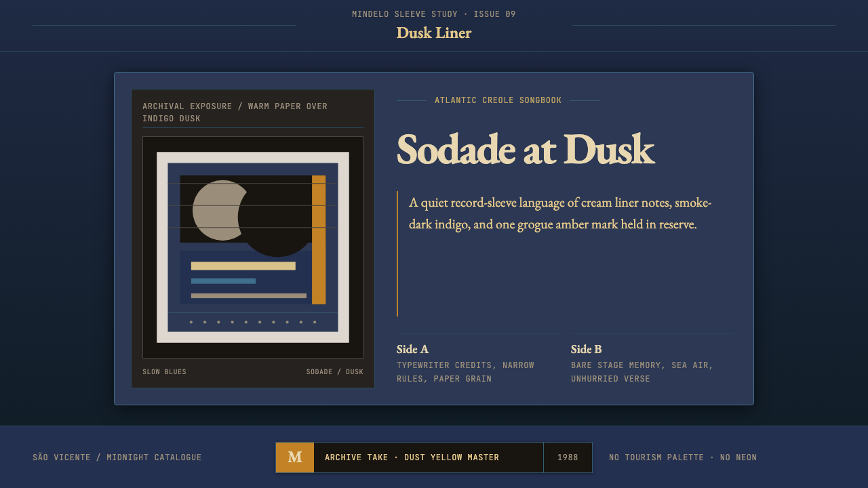This screenshot has height=488, width=868.
Task: Click the dark circle shape in artwork
Action: 277,217
